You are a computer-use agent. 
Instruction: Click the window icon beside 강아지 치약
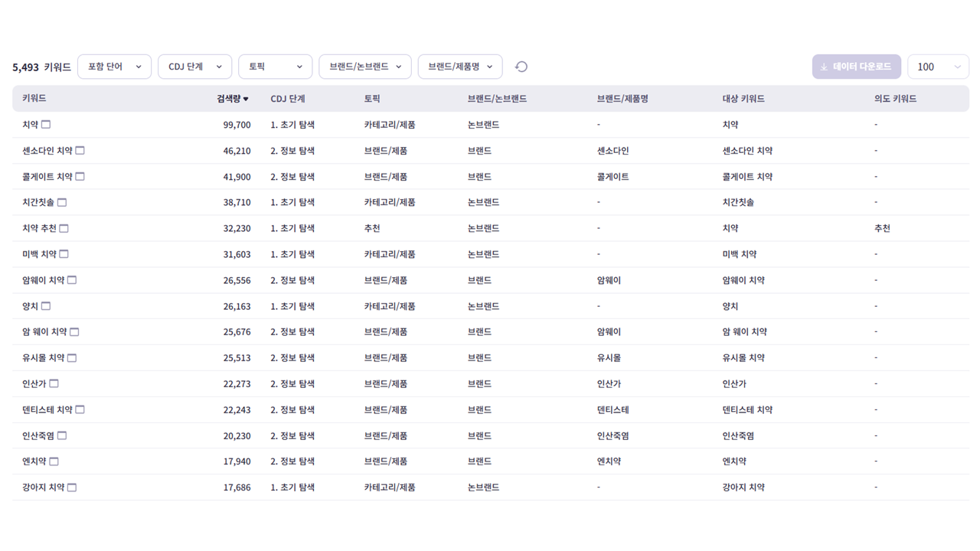click(72, 487)
